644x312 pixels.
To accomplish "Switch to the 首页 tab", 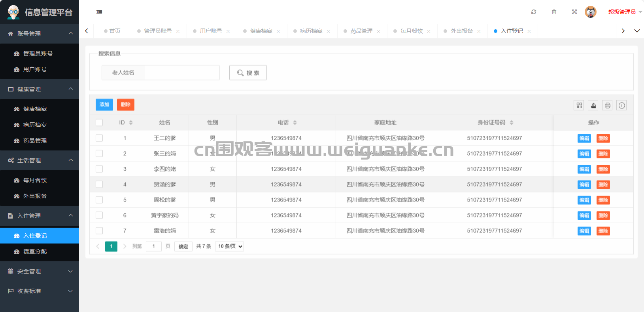I will (x=112, y=31).
